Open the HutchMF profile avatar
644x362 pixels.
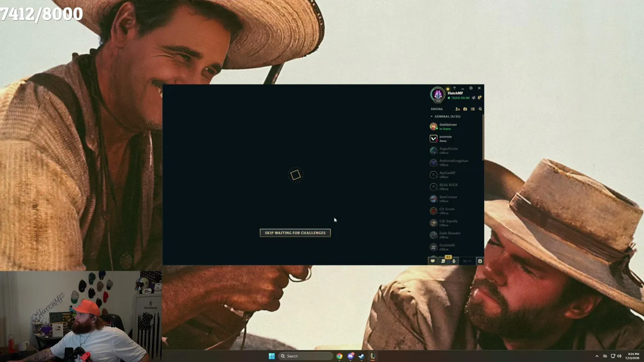pos(438,94)
